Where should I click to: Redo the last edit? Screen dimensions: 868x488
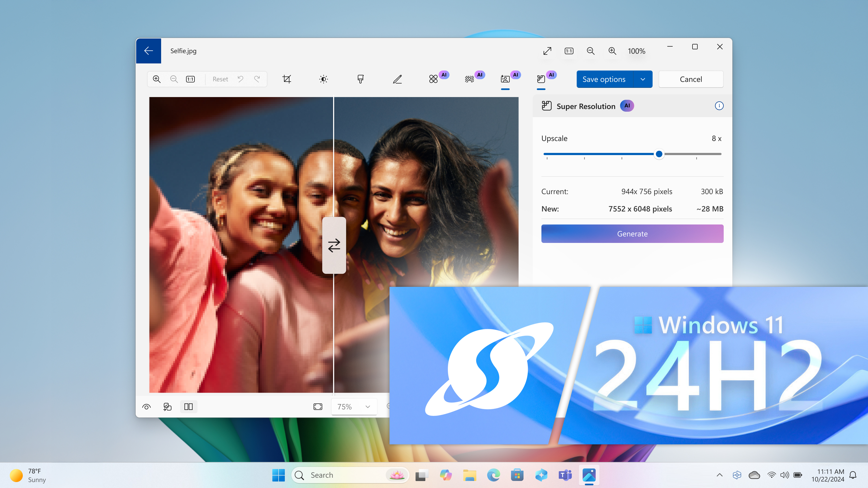[x=257, y=79]
